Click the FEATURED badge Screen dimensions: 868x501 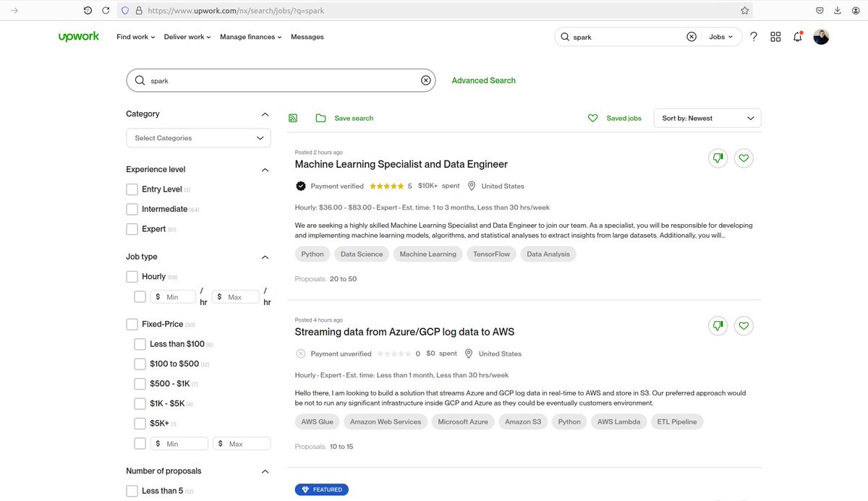point(322,489)
